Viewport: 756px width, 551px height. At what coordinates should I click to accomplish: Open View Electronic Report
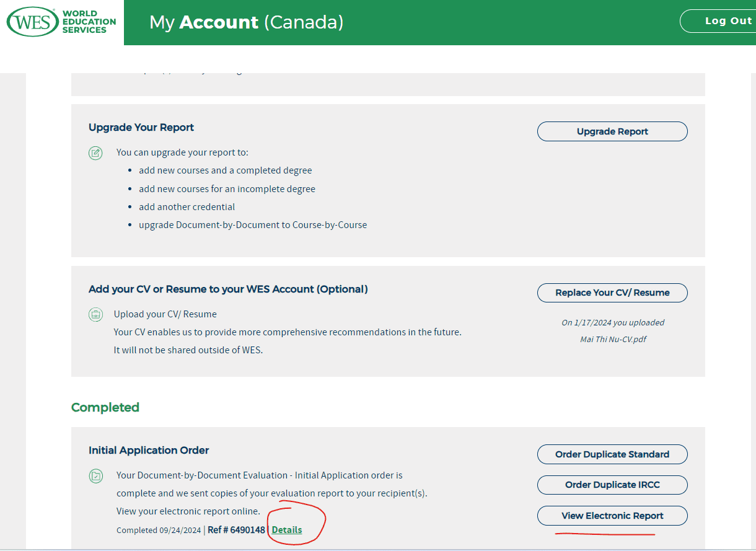click(x=612, y=516)
